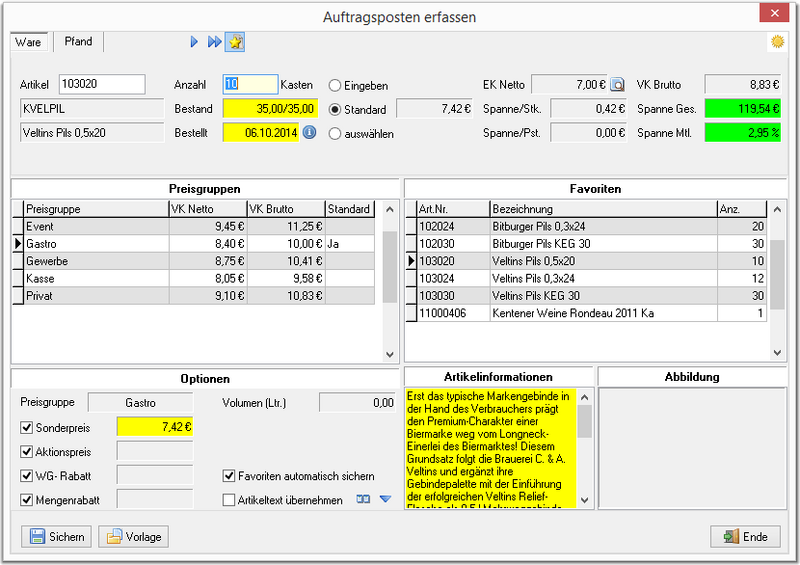This screenshot has width=800, height=565.
Task: Click Artikelinformationen scroll up arrow
Action: click(x=585, y=397)
